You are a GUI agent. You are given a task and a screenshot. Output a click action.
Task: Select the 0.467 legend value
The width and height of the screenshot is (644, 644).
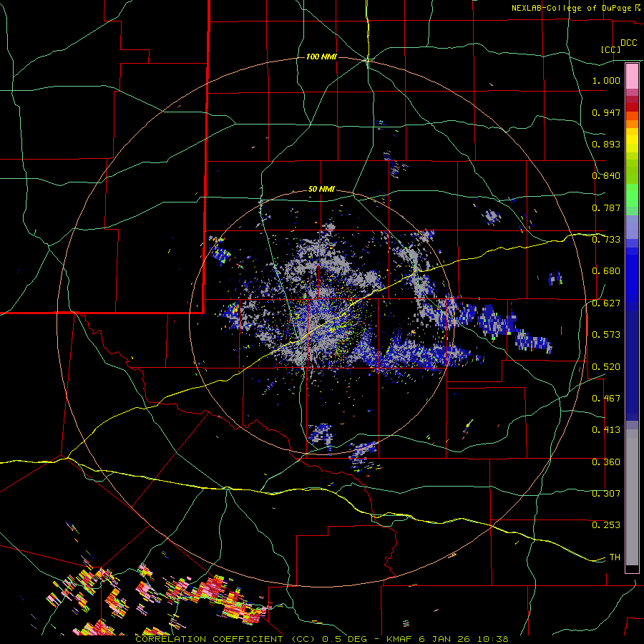coord(606,399)
